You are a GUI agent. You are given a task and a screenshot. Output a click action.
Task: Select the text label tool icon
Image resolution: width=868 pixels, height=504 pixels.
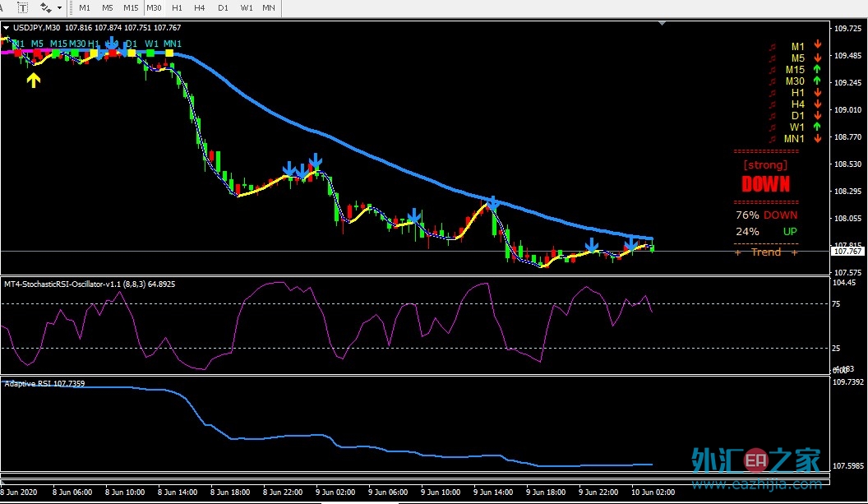pos(23,7)
